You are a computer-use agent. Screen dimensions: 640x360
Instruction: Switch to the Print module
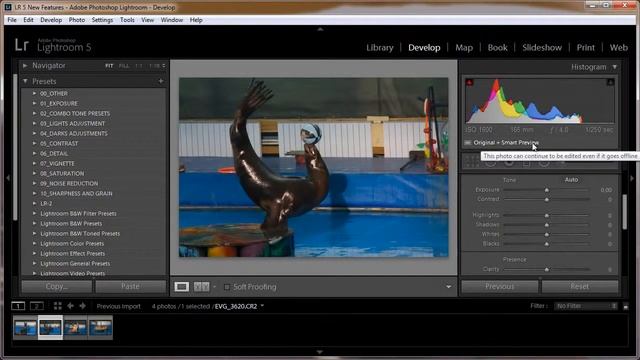coord(586,47)
